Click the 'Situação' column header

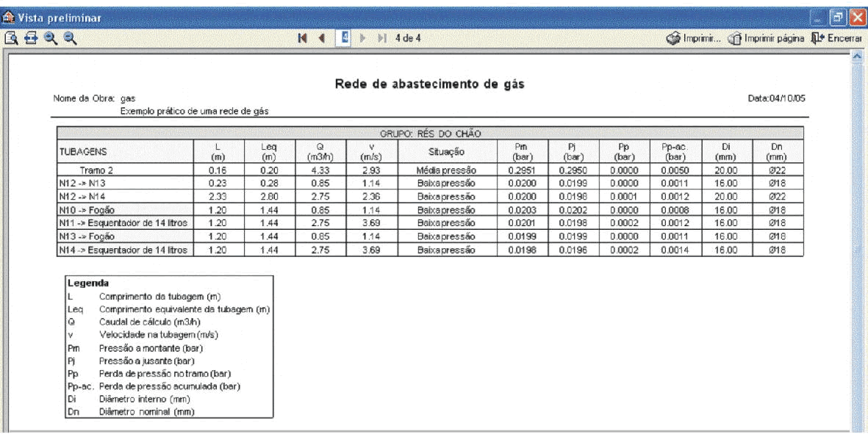click(446, 151)
